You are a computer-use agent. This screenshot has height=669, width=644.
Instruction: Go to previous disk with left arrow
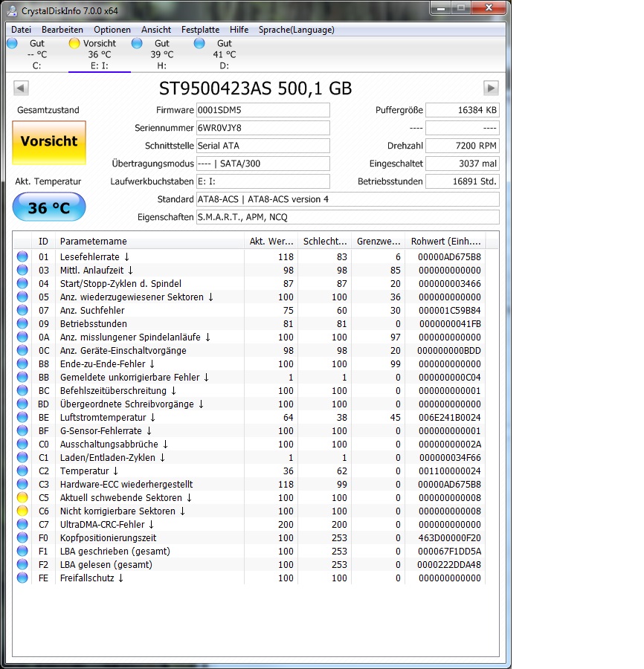[x=21, y=88]
